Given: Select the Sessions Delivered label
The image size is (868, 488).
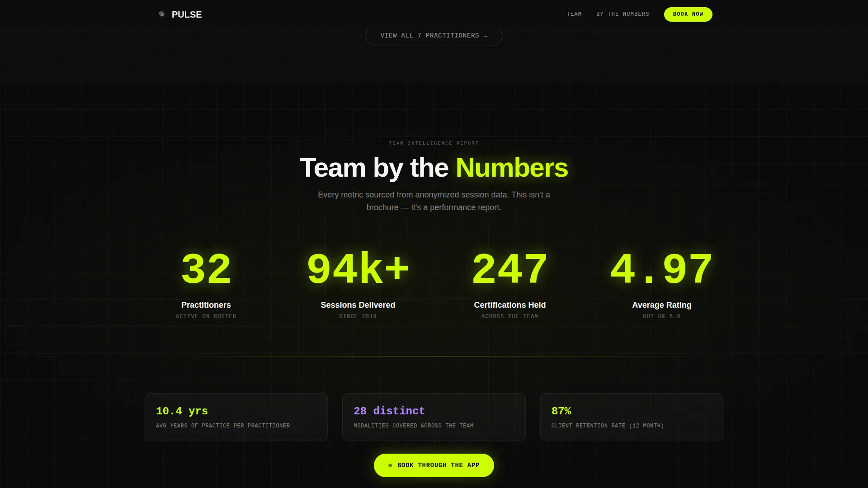Looking at the screenshot, I should (358, 305).
